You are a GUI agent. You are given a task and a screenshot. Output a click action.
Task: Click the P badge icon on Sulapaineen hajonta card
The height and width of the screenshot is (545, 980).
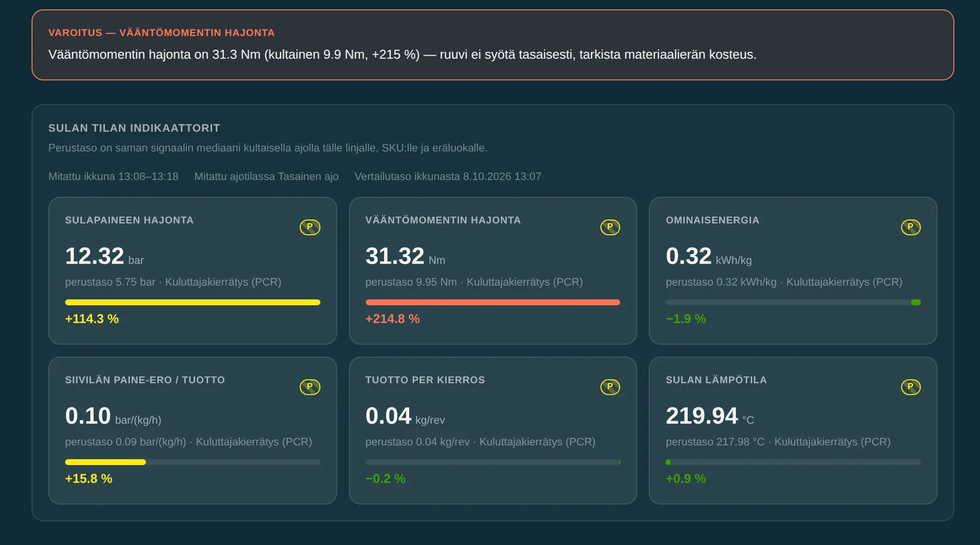point(310,227)
